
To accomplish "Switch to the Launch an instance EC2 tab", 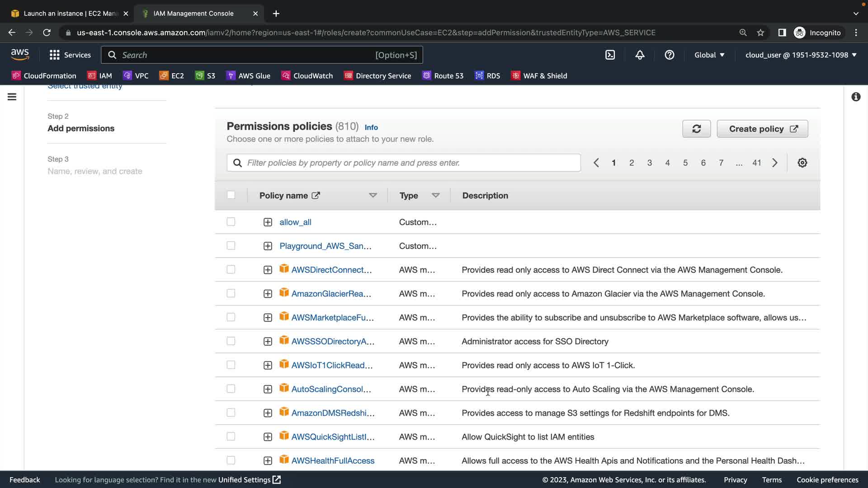I will click(70, 14).
